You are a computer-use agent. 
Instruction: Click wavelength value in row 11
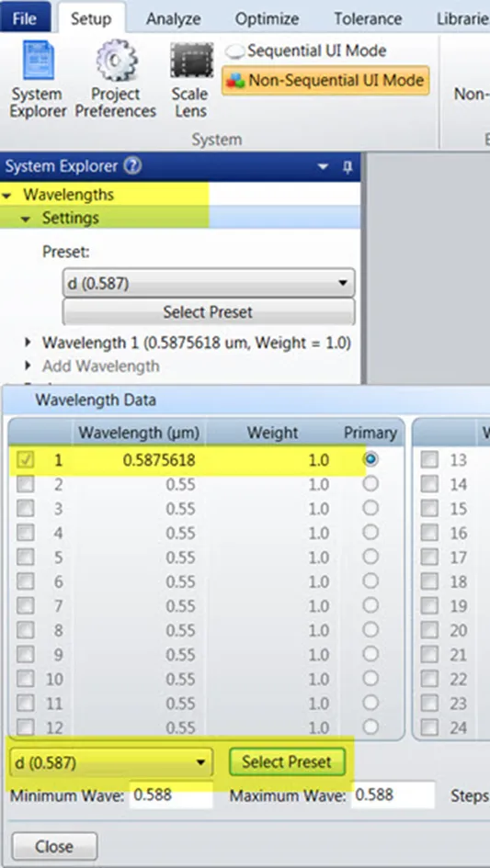181,704
